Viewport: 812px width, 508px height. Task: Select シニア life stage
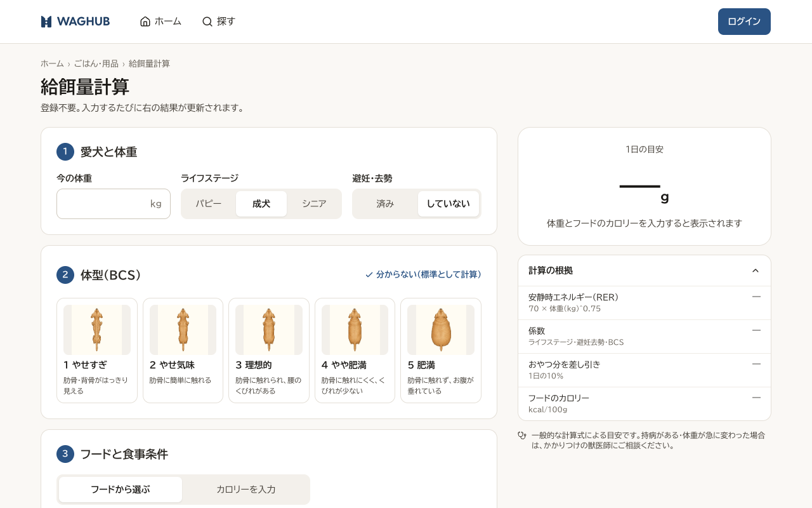pyautogui.click(x=314, y=204)
